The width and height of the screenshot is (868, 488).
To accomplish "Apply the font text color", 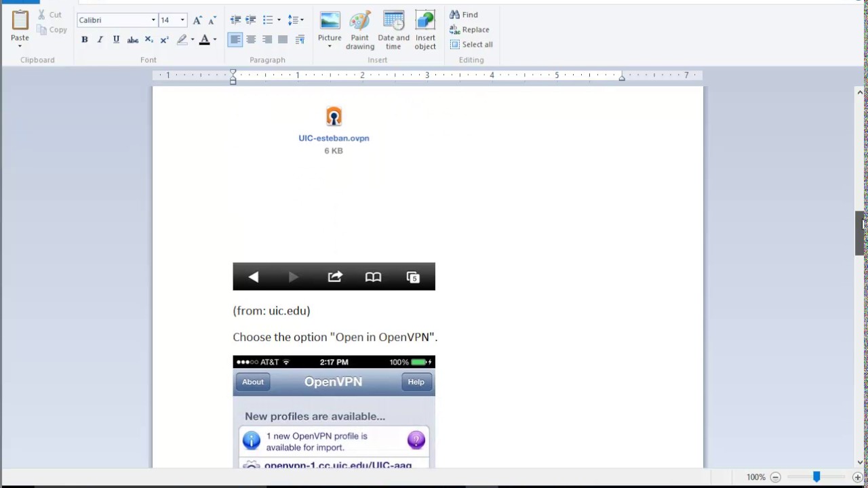I will (x=204, y=40).
